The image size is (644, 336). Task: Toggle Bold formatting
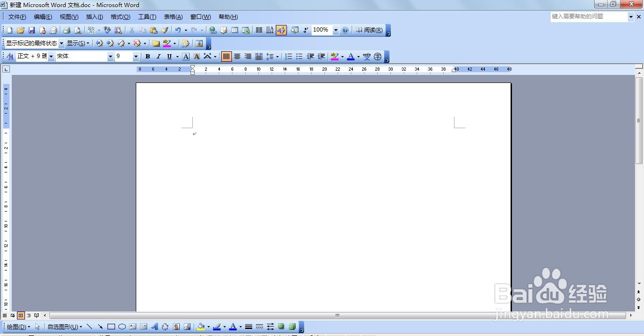point(148,57)
